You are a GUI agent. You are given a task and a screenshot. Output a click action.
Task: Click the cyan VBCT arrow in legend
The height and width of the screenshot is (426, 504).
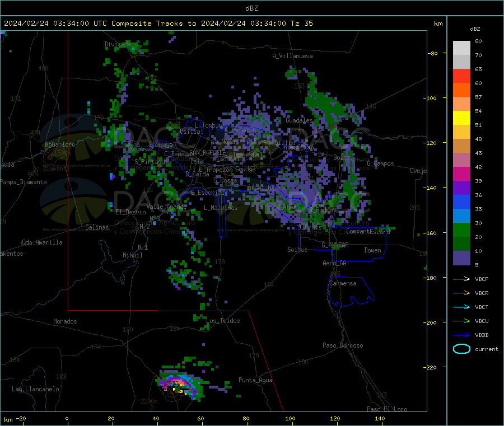(x=461, y=307)
